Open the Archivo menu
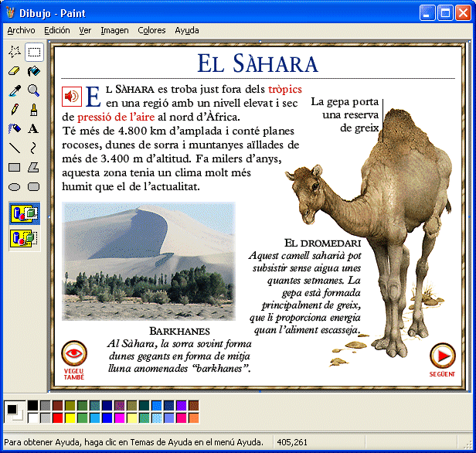This screenshot has height=453, width=476. [x=22, y=31]
